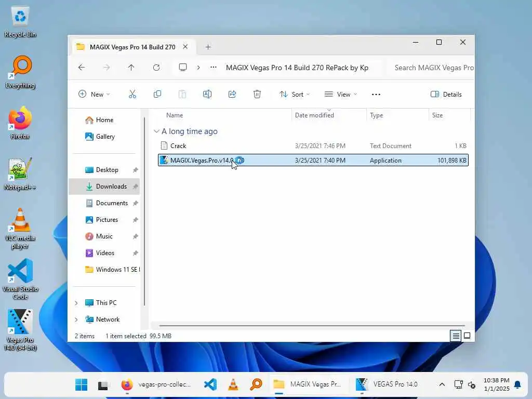The width and height of the screenshot is (532, 399).
Task: Sort by Size column header
Action: (449, 115)
